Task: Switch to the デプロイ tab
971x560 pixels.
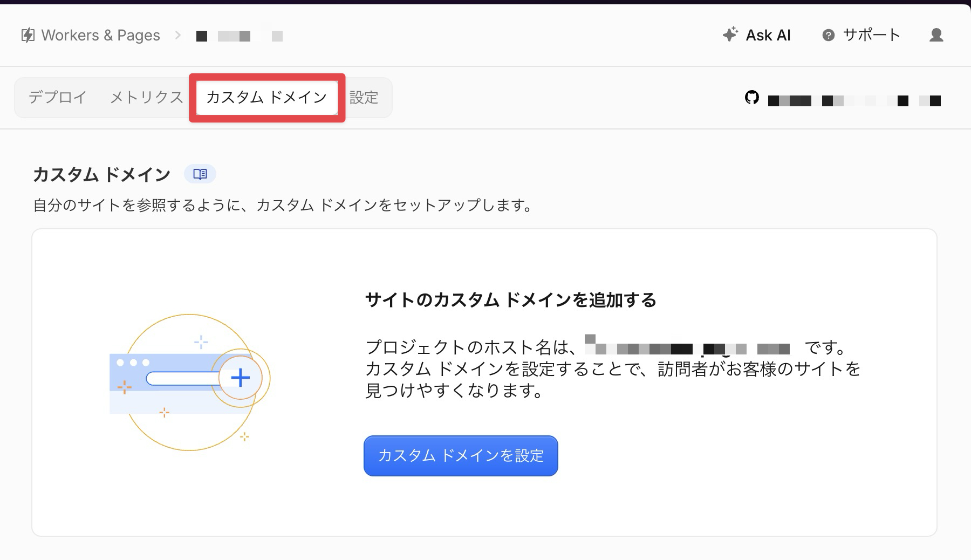Action: (58, 97)
